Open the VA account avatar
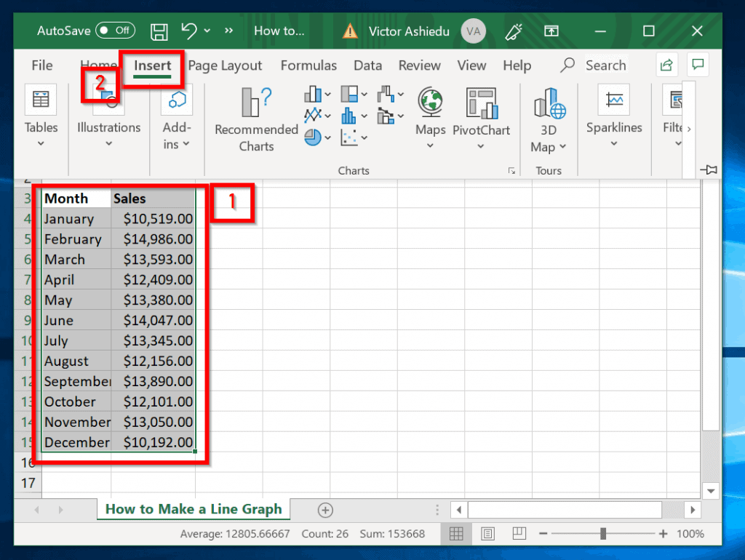Viewport: 745px width, 560px height. (473, 31)
